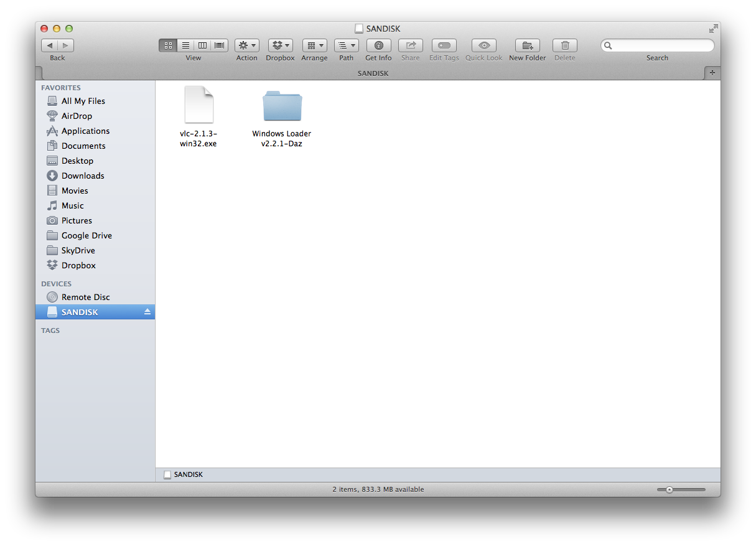Click into the Search field
The image size is (756, 546).
click(658, 45)
